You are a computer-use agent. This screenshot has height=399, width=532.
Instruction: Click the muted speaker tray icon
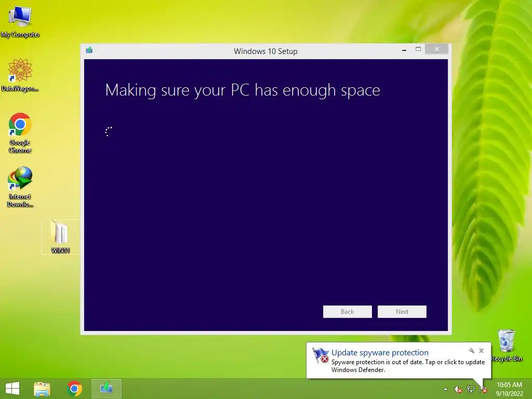458,390
